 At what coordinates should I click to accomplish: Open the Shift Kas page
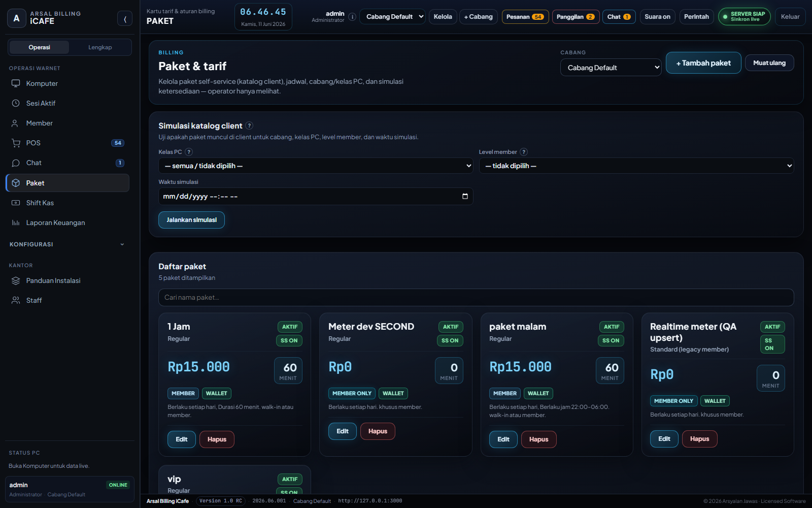point(67,203)
